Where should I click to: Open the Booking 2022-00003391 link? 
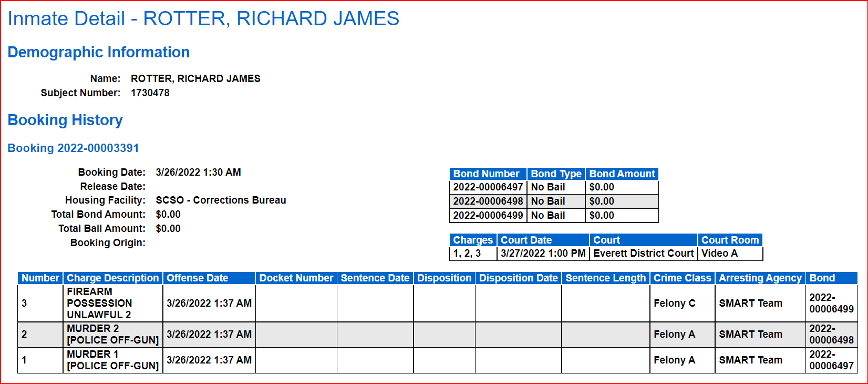(x=73, y=148)
